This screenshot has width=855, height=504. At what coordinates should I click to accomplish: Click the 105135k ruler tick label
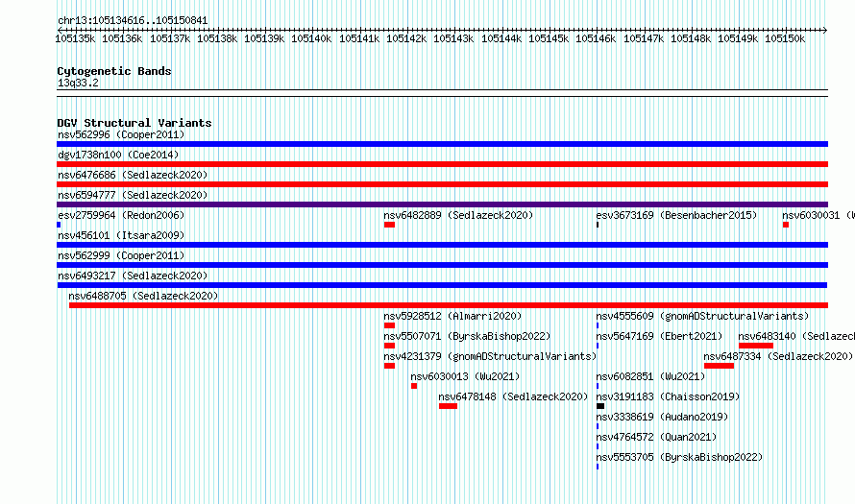(x=75, y=38)
